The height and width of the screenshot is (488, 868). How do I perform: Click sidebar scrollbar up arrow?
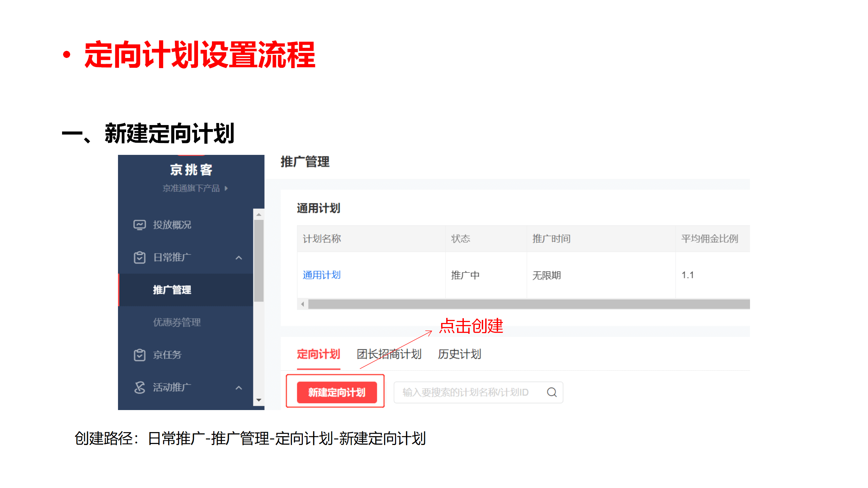259,215
